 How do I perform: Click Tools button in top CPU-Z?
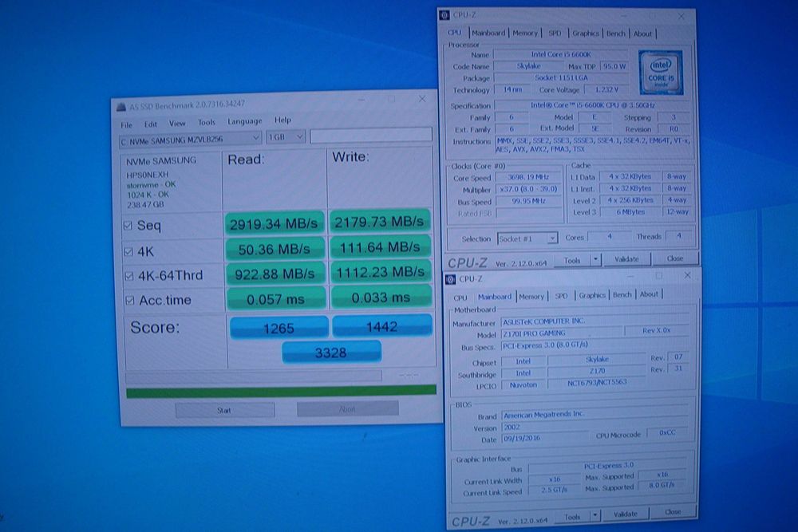pyautogui.click(x=572, y=260)
